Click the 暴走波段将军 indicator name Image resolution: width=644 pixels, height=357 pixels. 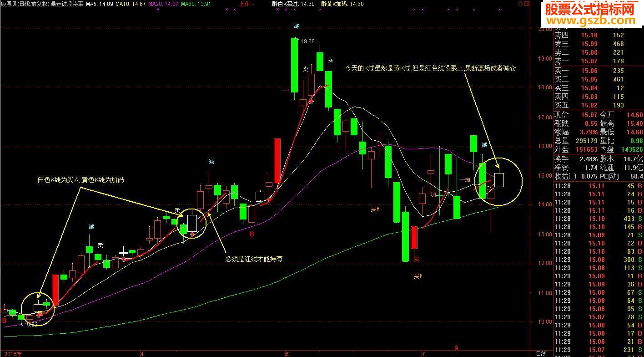coord(66,4)
